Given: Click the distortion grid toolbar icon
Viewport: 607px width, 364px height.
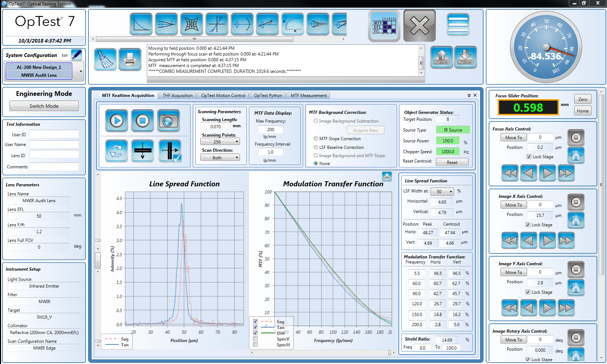Looking at the screenshot, I should pos(192,24).
